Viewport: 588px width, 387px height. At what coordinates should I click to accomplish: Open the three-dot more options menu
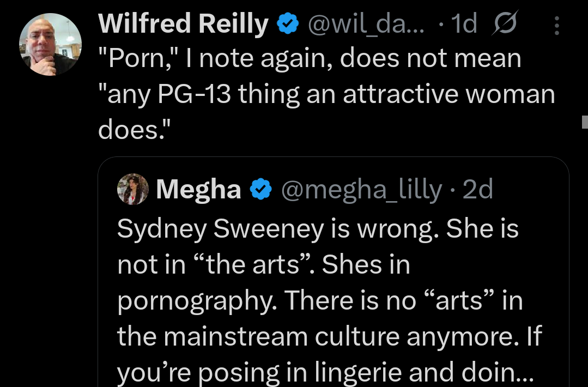click(x=557, y=25)
